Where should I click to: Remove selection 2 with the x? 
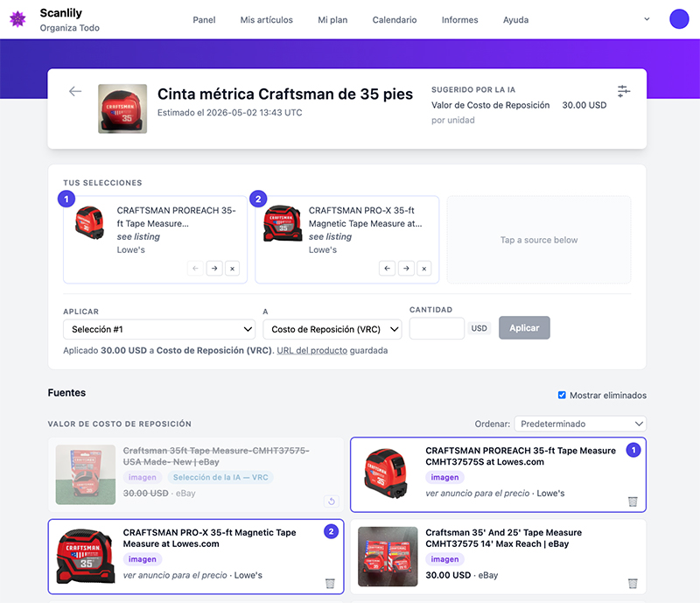[424, 269]
